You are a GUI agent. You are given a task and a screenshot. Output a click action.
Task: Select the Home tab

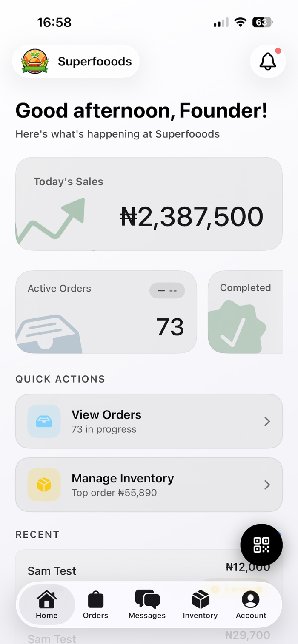tap(47, 604)
